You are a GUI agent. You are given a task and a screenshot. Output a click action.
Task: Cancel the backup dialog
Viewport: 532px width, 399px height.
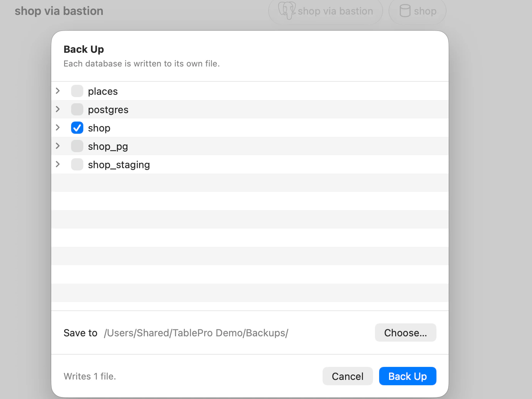click(347, 376)
